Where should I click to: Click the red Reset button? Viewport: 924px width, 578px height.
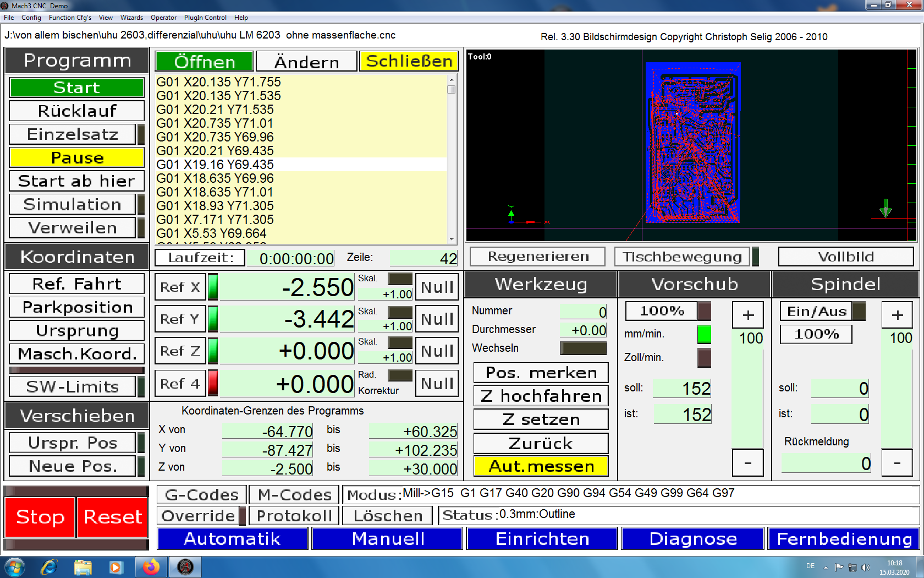click(113, 517)
